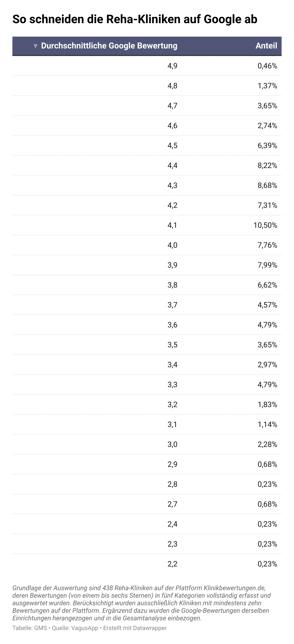Select the rating value 3,0
Screen dimensions: 294x644
tap(172, 444)
